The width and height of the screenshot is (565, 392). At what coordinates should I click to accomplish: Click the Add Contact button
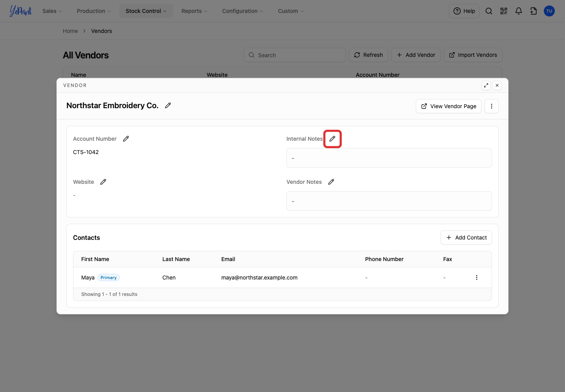click(x=466, y=238)
